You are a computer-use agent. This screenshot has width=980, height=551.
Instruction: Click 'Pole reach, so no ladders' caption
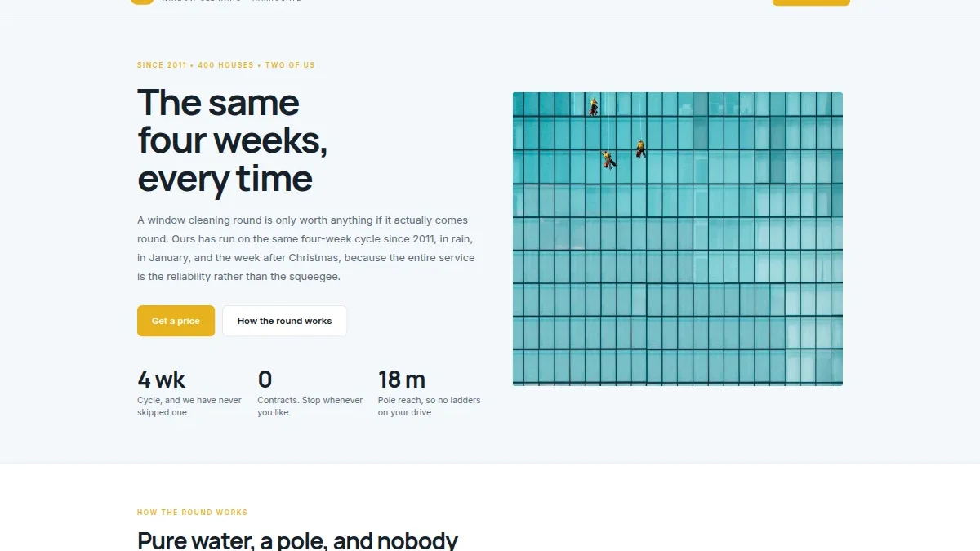tap(429, 407)
